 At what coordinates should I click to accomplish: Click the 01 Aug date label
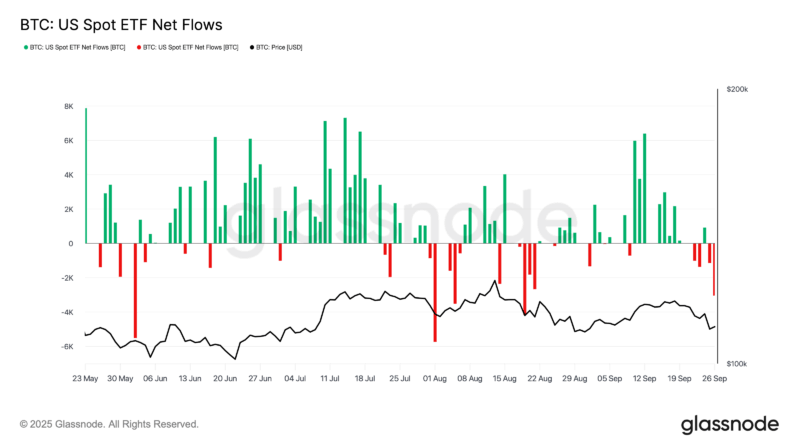point(434,380)
